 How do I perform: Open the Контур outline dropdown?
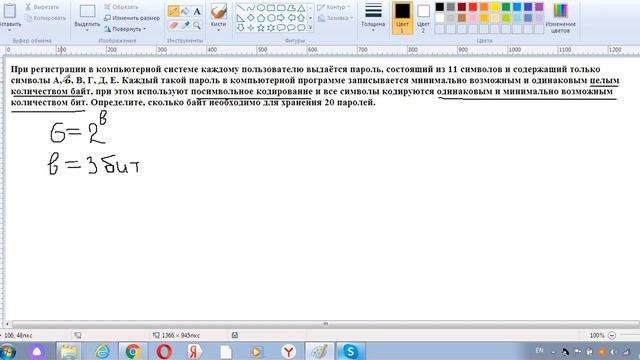point(334,7)
